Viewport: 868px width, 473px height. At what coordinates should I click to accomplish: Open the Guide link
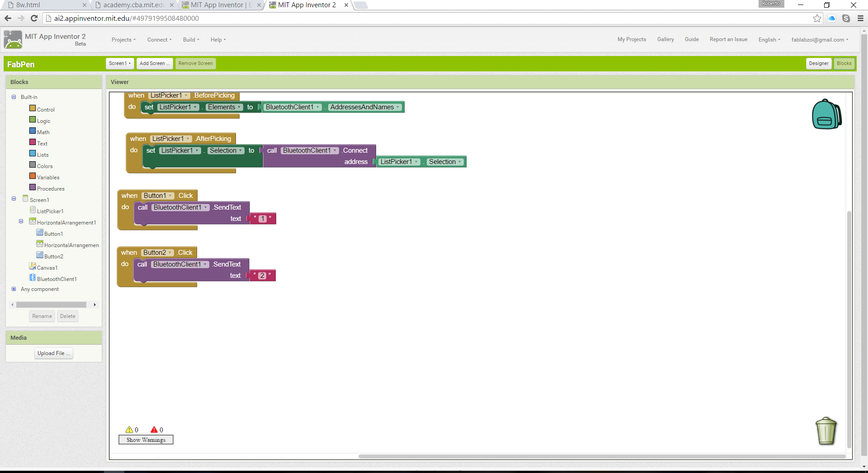(x=692, y=39)
